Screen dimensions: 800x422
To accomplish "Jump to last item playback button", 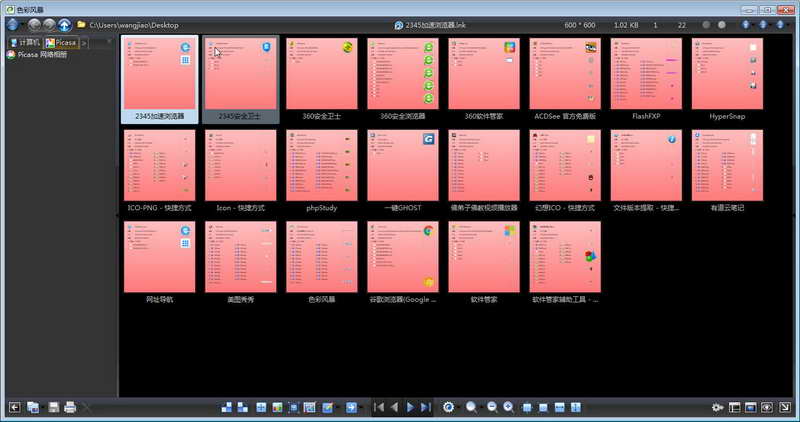I will [426, 407].
